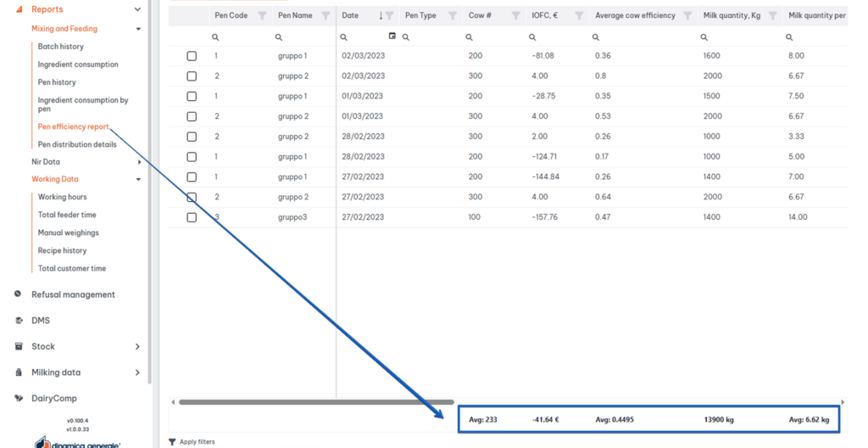The image size is (868, 448).
Task: Open Batch history report
Action: point(60,47)
